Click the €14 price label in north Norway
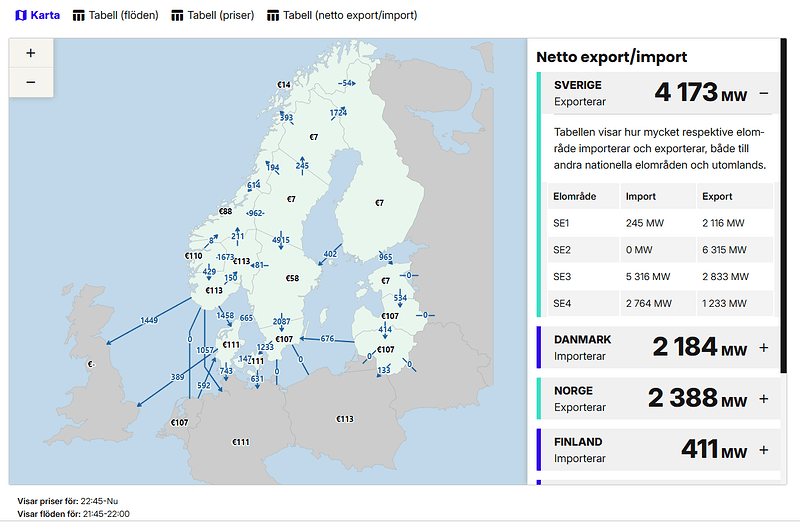 coord(284,85)
